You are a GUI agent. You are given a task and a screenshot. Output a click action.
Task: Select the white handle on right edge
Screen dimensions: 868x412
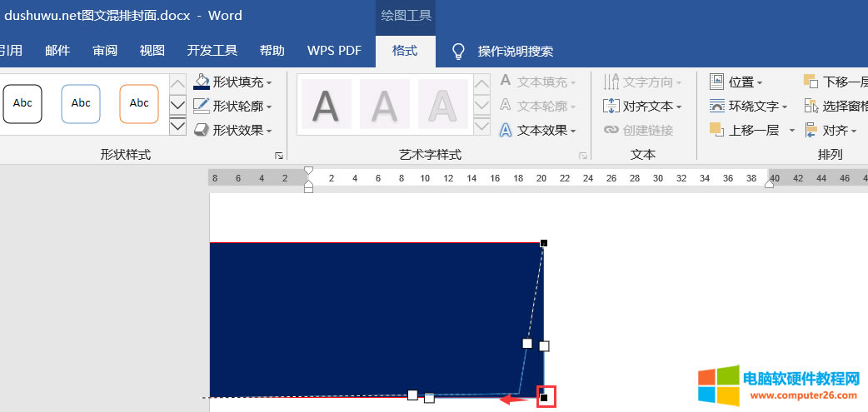[x=544, y=346]
